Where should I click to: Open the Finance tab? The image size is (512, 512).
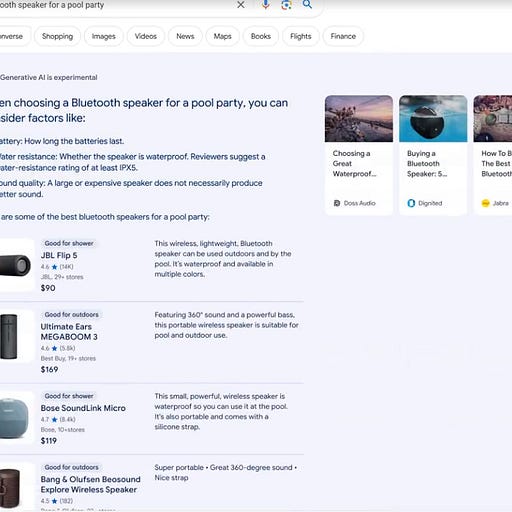click(343, 36)
